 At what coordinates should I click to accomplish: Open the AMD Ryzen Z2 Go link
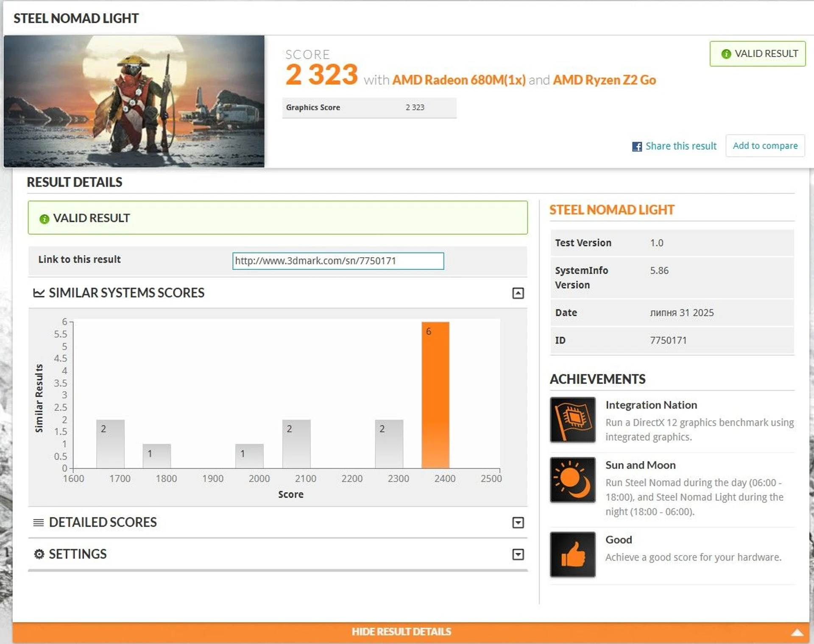[x=605, y=80]
